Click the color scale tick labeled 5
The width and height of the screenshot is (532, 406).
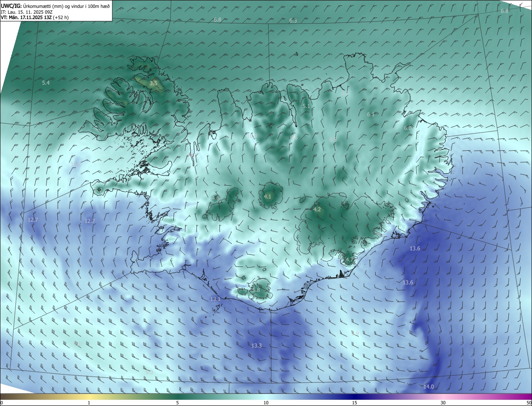177,403
